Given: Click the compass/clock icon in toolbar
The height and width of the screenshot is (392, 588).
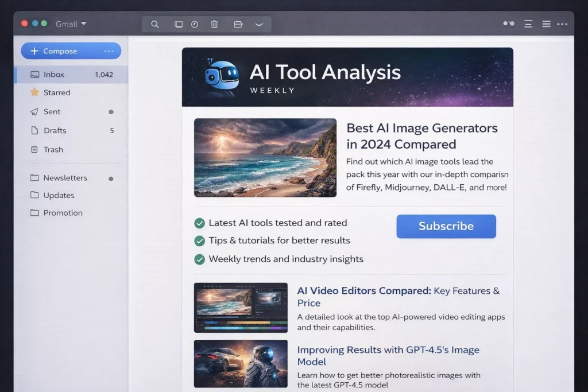Looking at the screenshot, I should pyautogui.click(x=195, y=24).
